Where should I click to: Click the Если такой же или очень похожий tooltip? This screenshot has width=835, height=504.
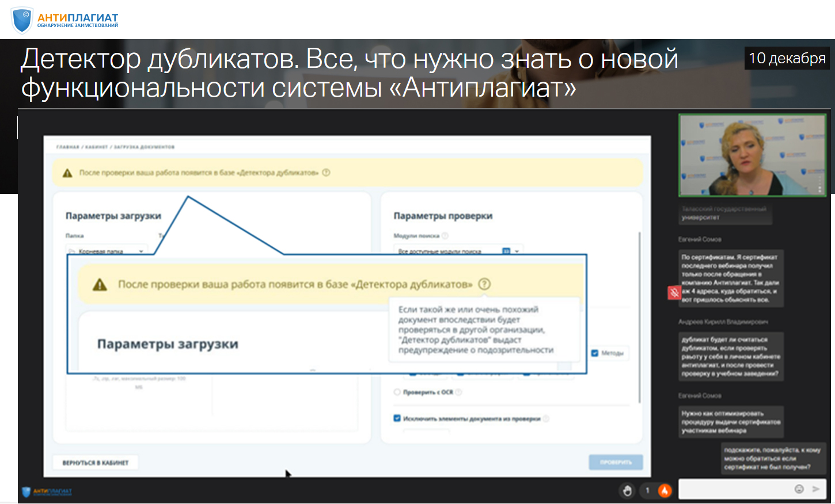click(483, 330)
